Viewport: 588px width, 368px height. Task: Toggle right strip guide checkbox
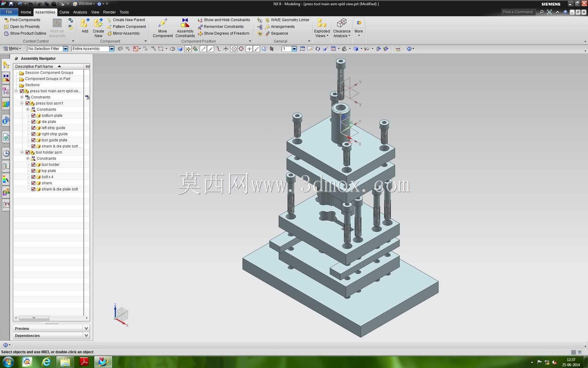[33, 134]
